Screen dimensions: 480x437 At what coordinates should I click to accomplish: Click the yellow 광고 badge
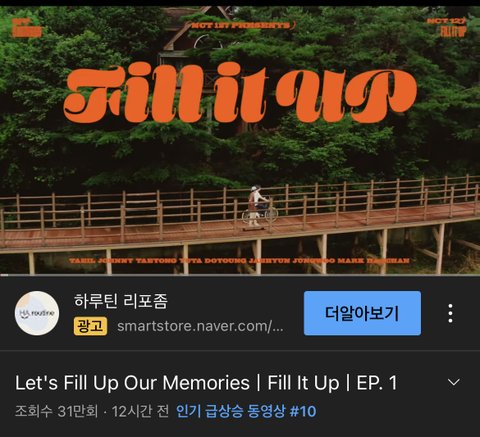click(x=90, y=326)
